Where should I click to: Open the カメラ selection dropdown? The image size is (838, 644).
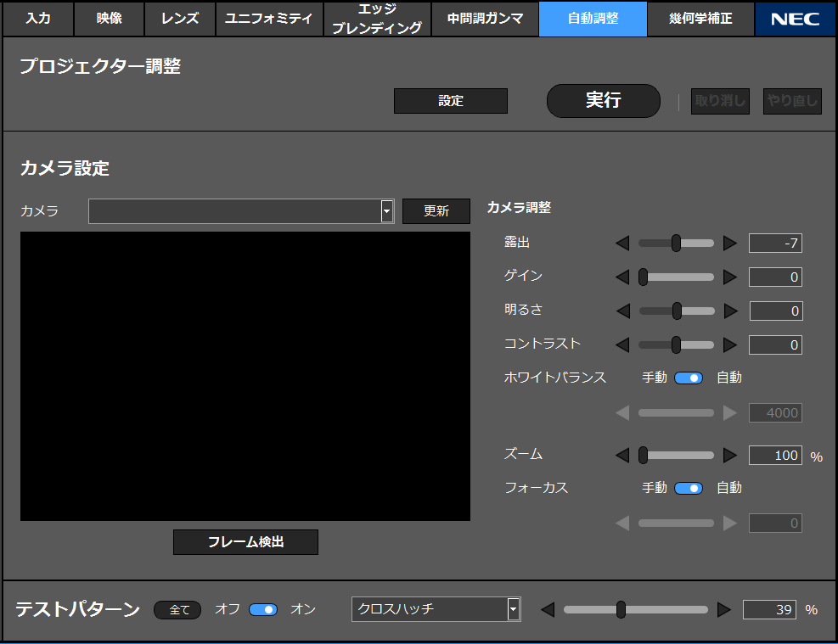387,211
